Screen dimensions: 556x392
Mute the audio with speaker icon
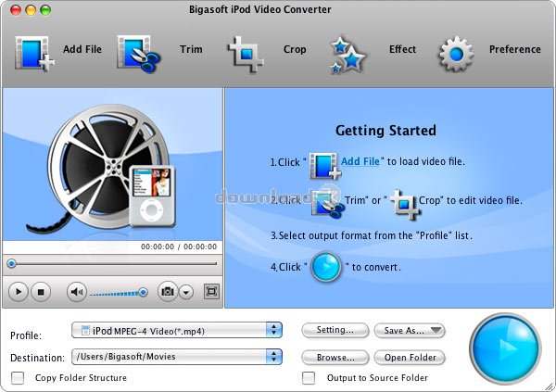tap(77, 292)
